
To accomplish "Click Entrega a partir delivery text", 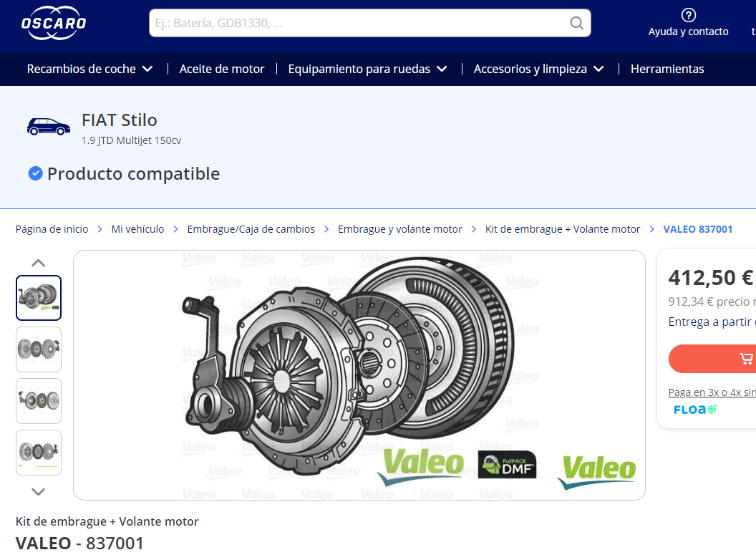I will [x=712, y=322].
